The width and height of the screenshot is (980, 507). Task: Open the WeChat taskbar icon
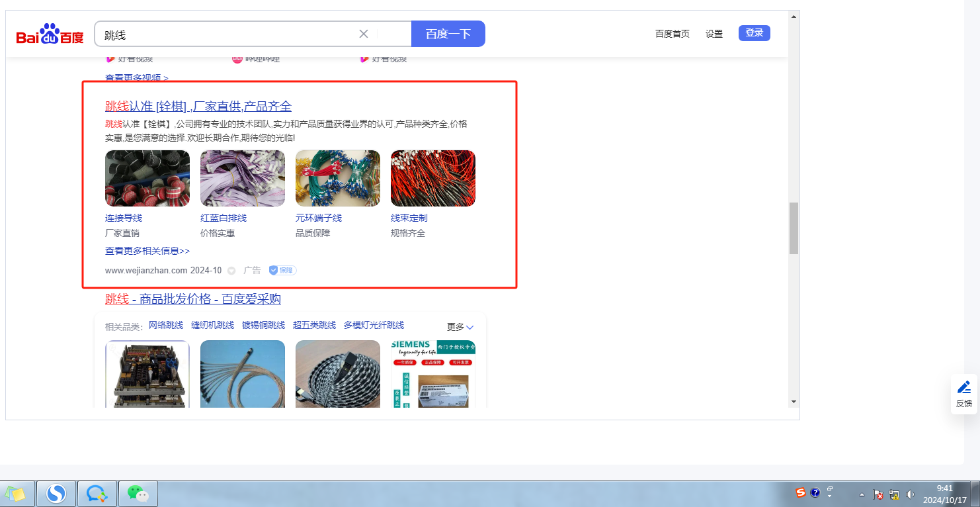(138, 494)
